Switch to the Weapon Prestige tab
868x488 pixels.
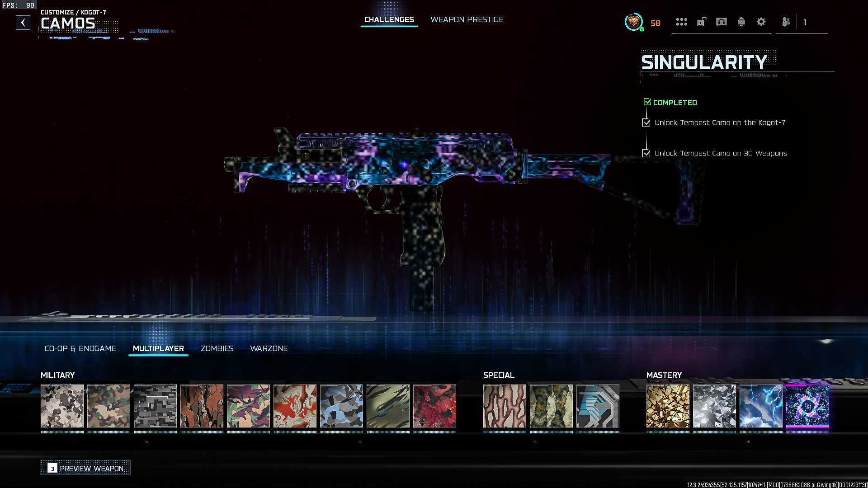click(467, 19)
